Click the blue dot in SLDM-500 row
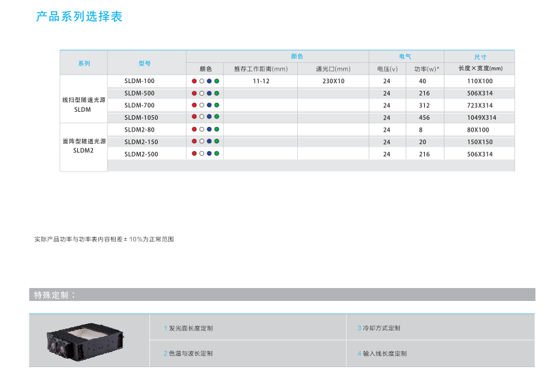 (x=209, y=94)
